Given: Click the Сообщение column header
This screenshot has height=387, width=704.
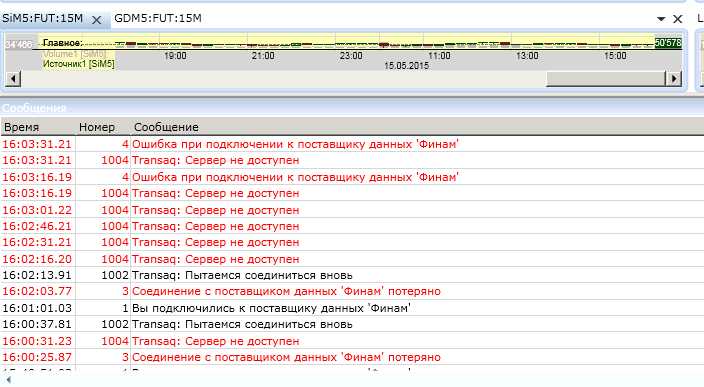Looking at the screenshot, I should point(166,127).
